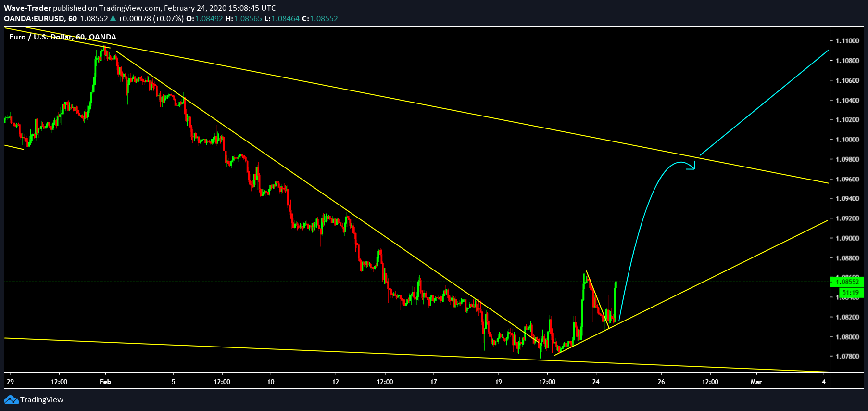
Task: Click the 1.09400 price axis label
Action: (x=847, y=199)
